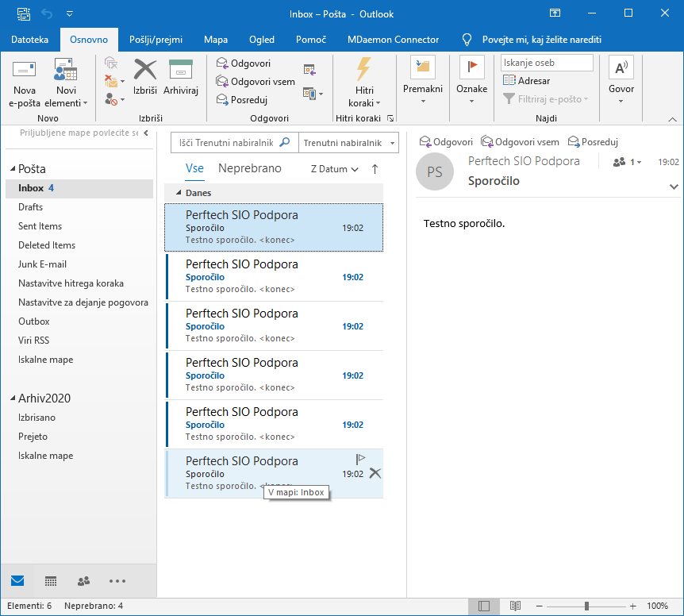Open Viri RSS folder

(33, 341)
